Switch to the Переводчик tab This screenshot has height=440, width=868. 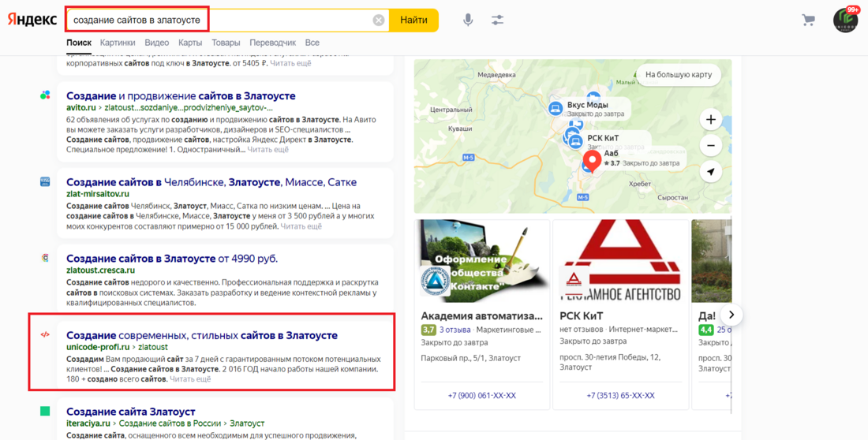click(272, 43)
